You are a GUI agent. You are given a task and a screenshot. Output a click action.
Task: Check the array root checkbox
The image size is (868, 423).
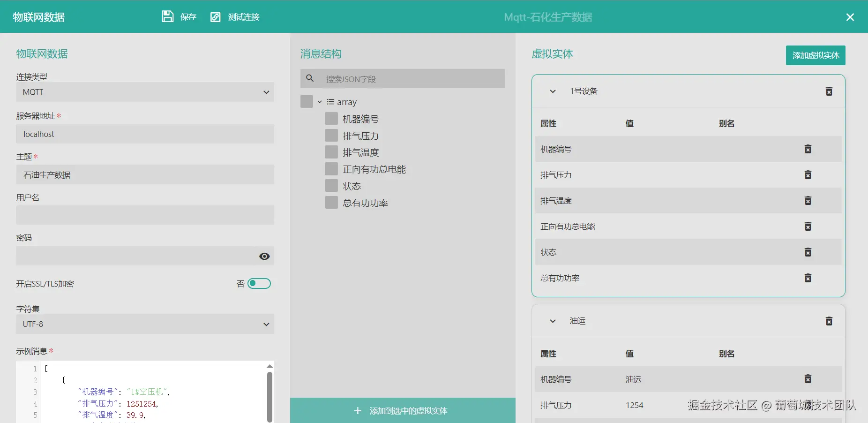[x=307, y=101]
